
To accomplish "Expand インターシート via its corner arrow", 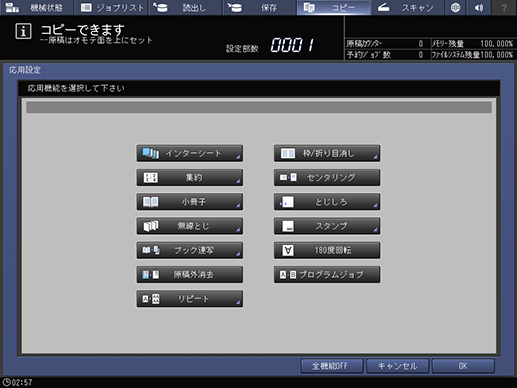I will (x=238, y=157).
